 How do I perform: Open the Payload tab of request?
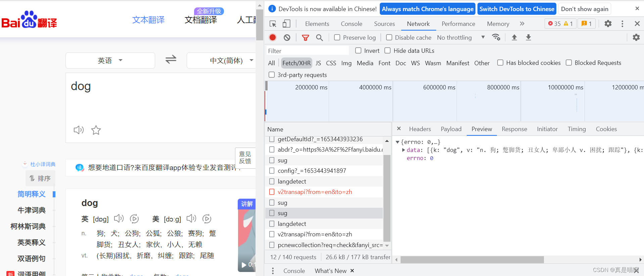point(451,129)
